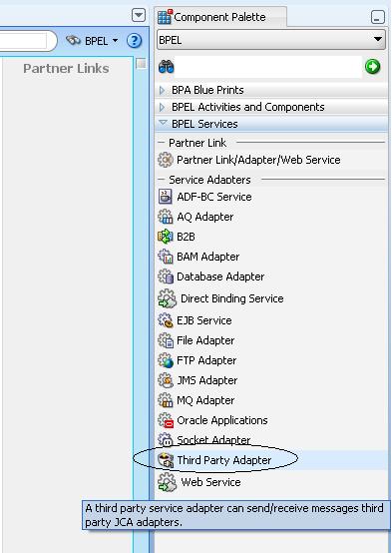Open the BPEL search scope dropdown arrow
This screenshot has width=392, height=553.
pyautogui.click(x=115, y=41)
